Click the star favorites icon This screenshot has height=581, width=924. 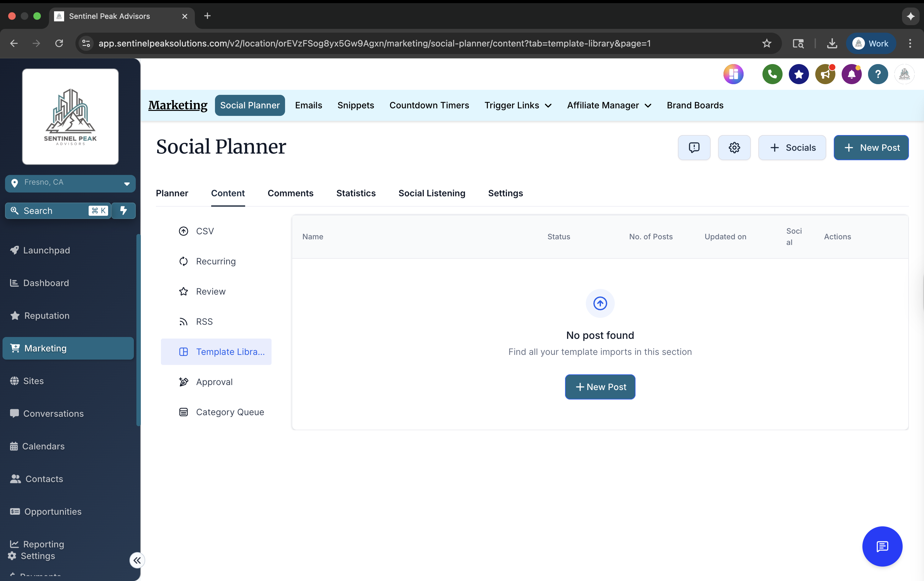pos(799,74)
